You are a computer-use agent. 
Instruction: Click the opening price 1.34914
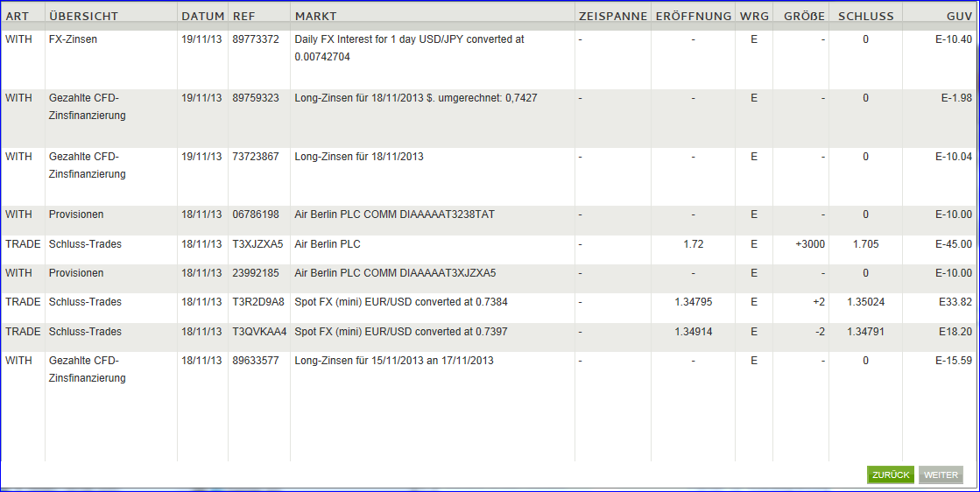click(693, 332)
